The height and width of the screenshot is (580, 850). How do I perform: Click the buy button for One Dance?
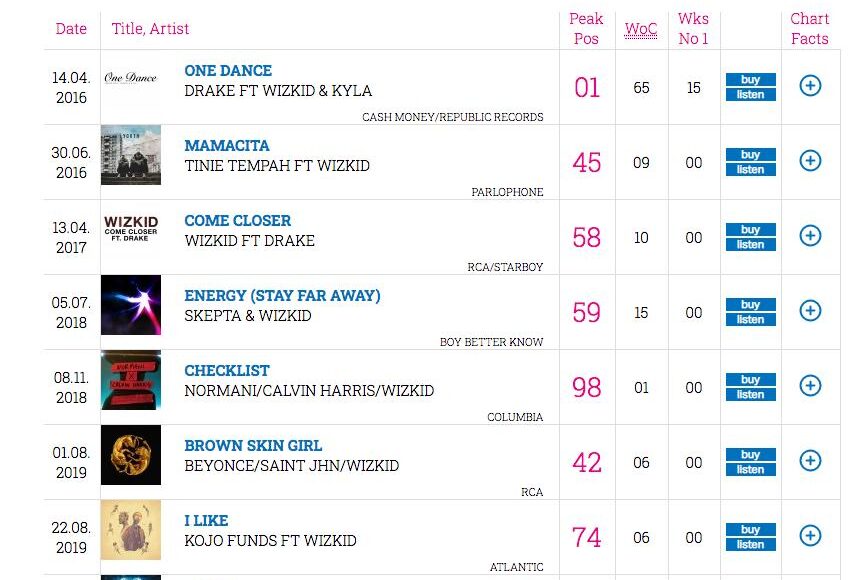click(x=750, y=80)
